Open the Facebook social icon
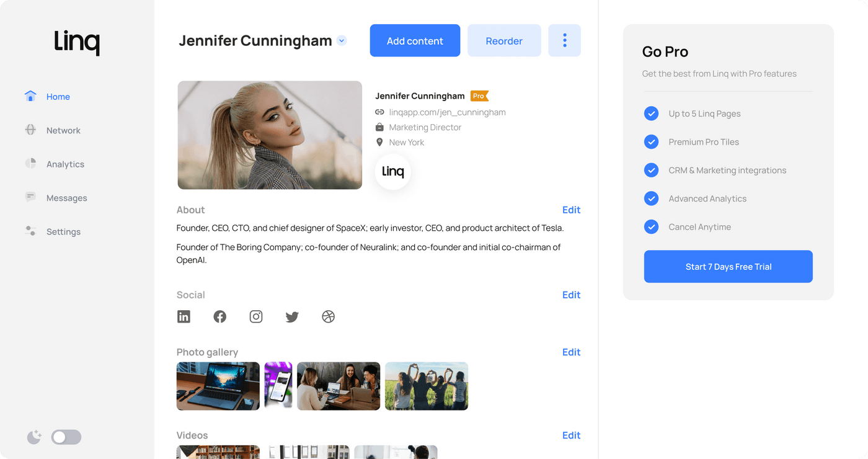Screen dimensions: 868x459 pyautogui.click(x=219, y=316)
